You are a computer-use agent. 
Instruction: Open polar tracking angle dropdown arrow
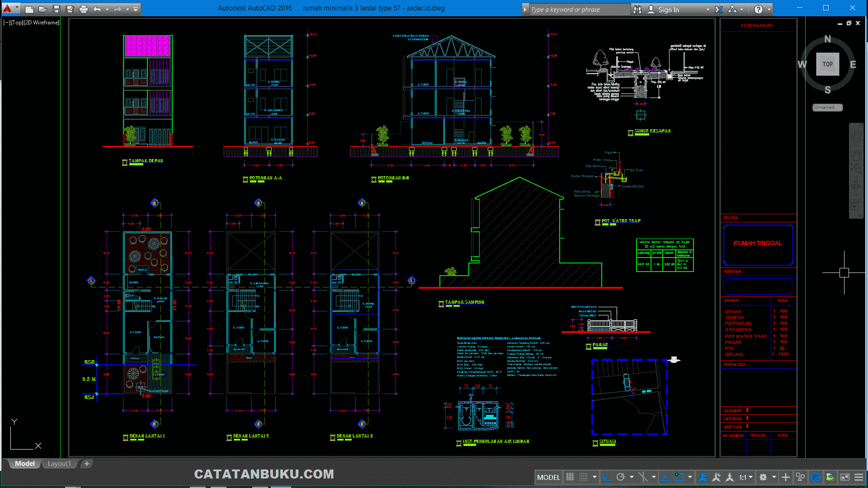[x=632, y=477]
